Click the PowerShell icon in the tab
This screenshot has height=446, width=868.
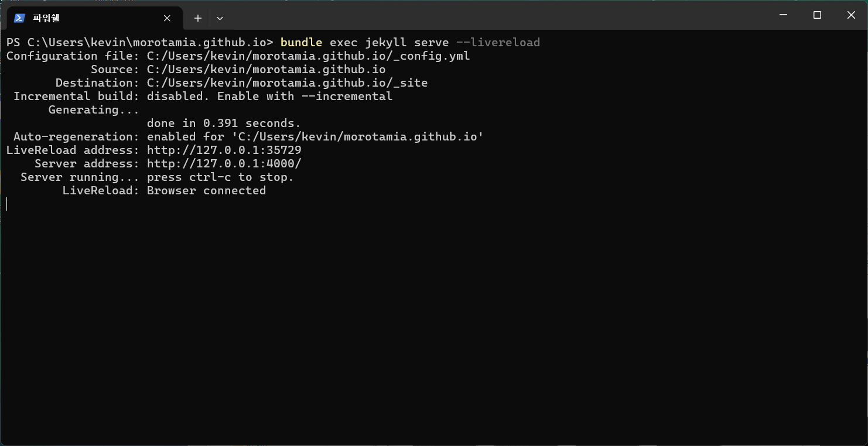19,18
